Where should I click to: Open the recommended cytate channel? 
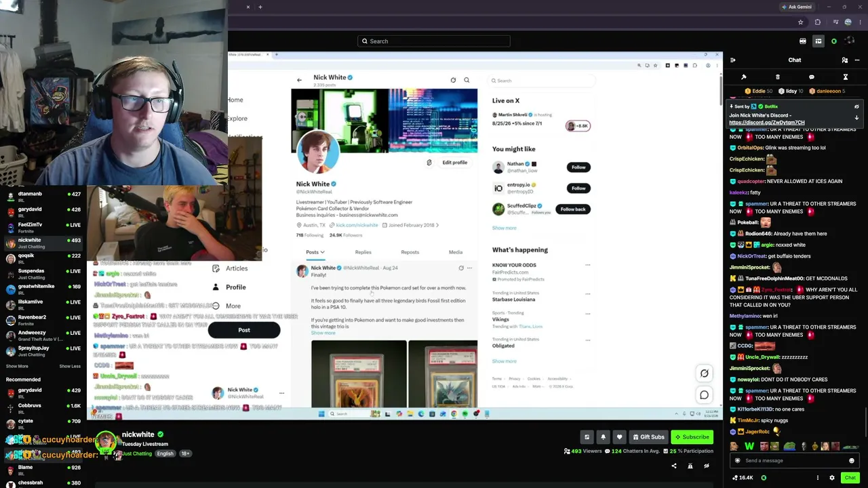pyautogui.click(x=43, y=423)
